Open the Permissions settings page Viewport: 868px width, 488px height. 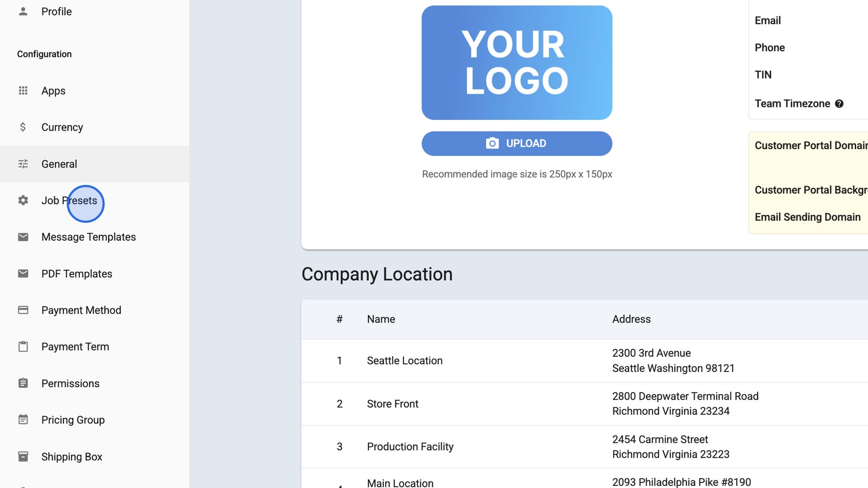coord(71,383)
